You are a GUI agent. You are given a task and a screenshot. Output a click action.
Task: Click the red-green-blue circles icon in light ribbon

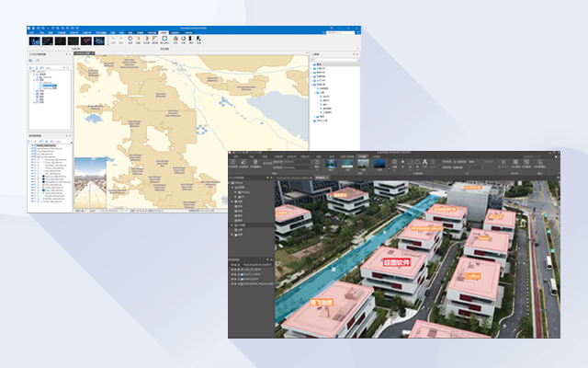pyautogui.click(x=175, y=39)
